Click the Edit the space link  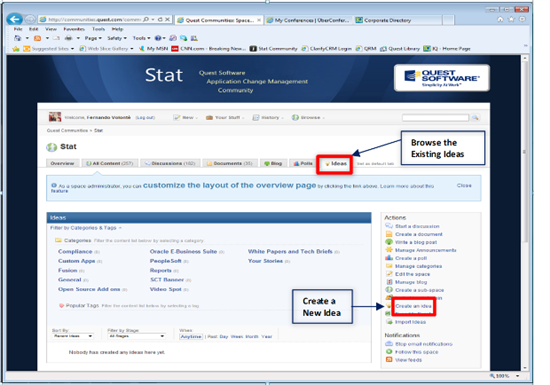pos(412,274)
